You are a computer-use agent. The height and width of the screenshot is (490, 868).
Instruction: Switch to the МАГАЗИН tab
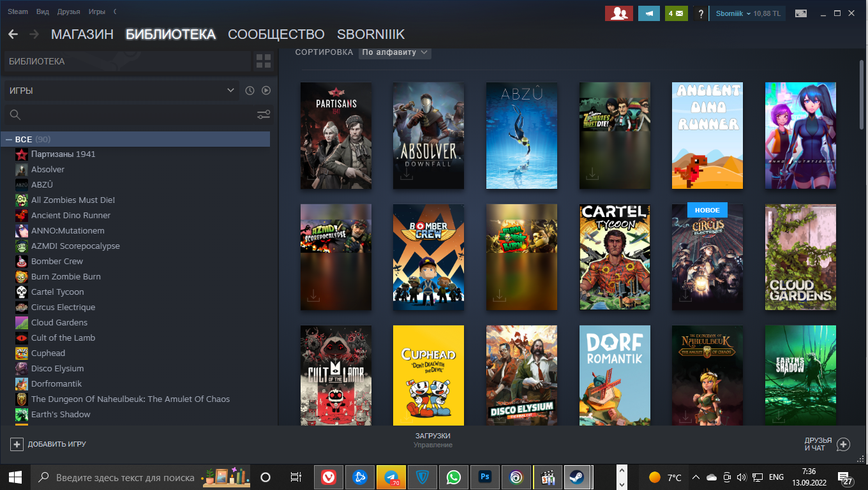click(x=82, y=34)
